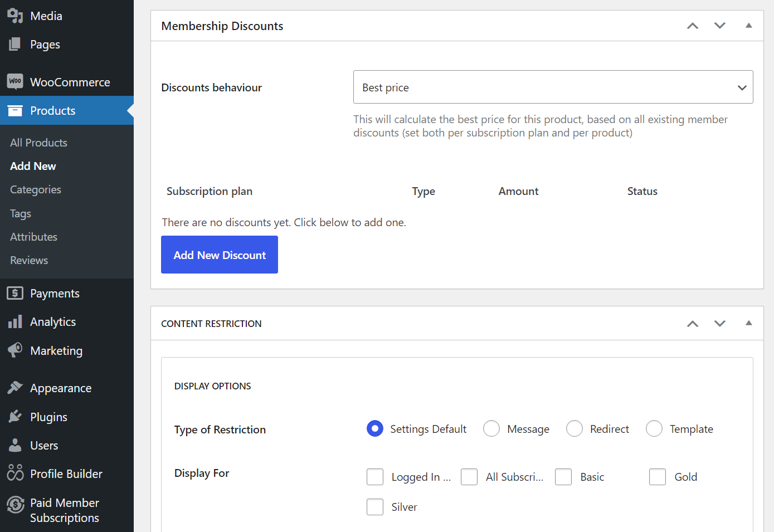Click the Payments dollar icon
The image size is (774, 532).
point(15,293)
